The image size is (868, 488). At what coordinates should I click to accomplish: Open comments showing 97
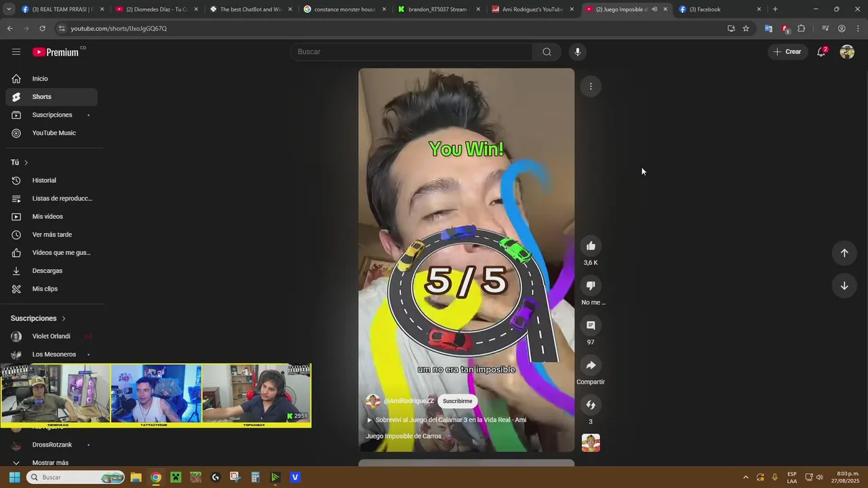point(591,325)
